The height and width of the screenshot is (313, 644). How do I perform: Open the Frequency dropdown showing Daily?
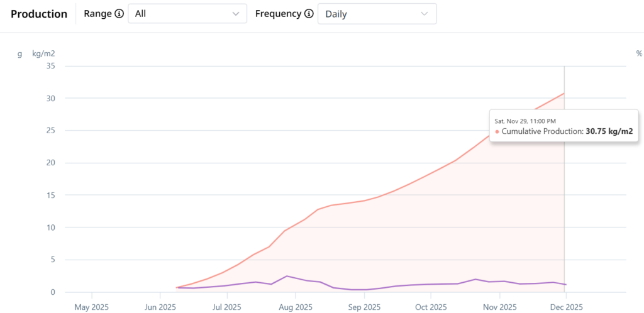coord(376,14)
